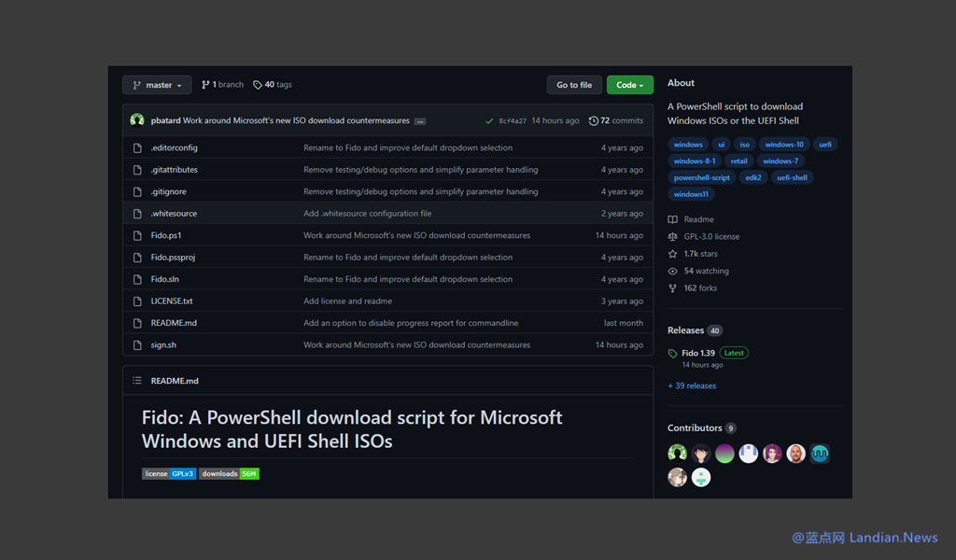Click the first contributor avatar
This screenshot has height=560, width=956.
pyautogui.click(x=678, y=454)
